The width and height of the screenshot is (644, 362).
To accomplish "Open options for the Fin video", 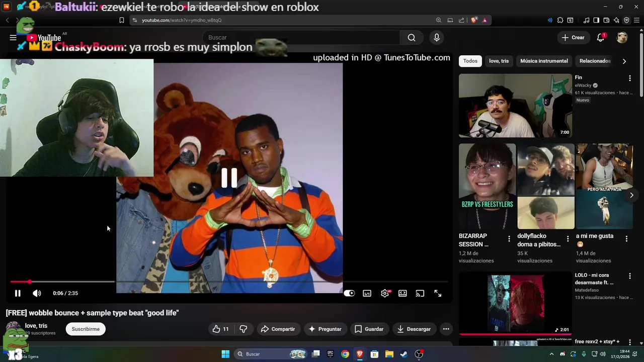I will tap(629, 78).
